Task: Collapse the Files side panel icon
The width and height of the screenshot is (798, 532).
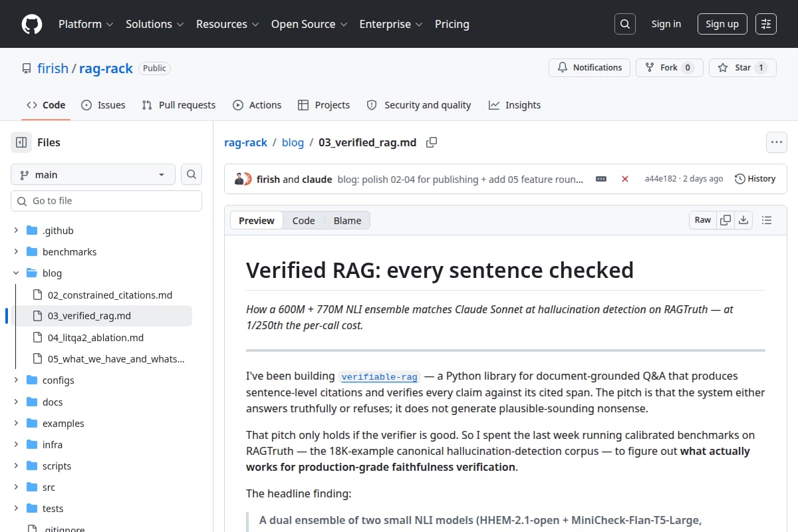Action: pyautogui.click(x=21, y=142)
